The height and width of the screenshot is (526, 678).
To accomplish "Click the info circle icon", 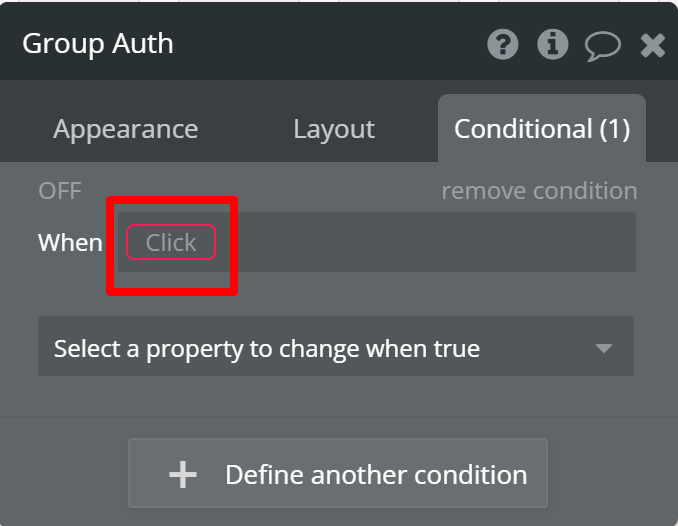I will [x=552, y=44].
